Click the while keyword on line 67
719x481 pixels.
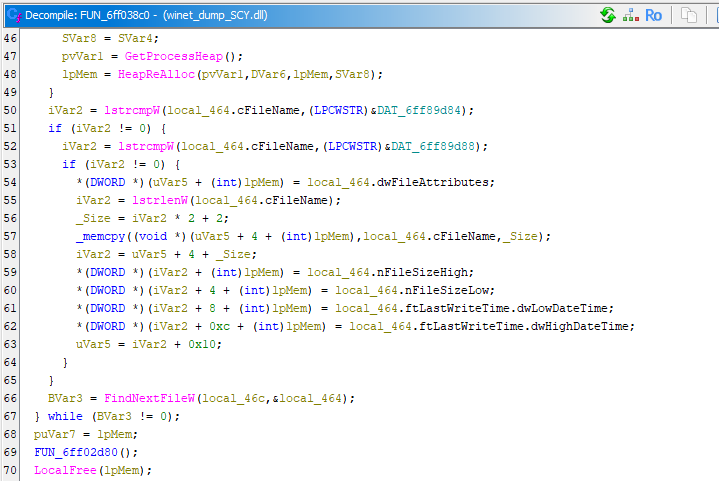pyautogui.click(x=65, y=416)
